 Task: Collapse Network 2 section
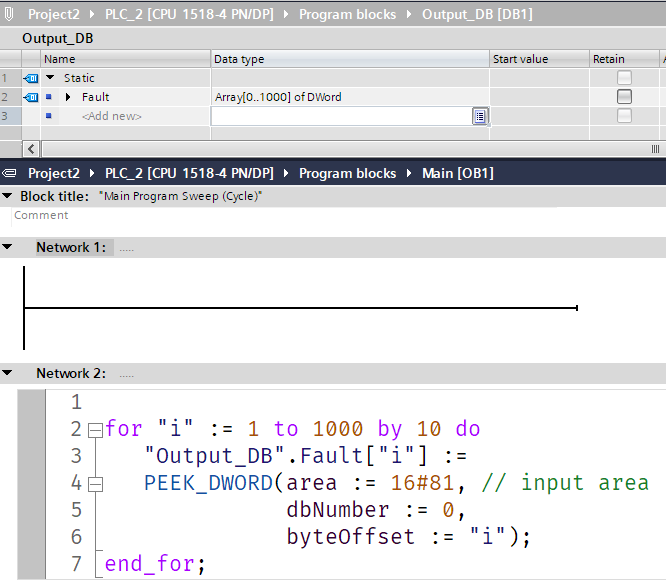click(x=8, y=373)
